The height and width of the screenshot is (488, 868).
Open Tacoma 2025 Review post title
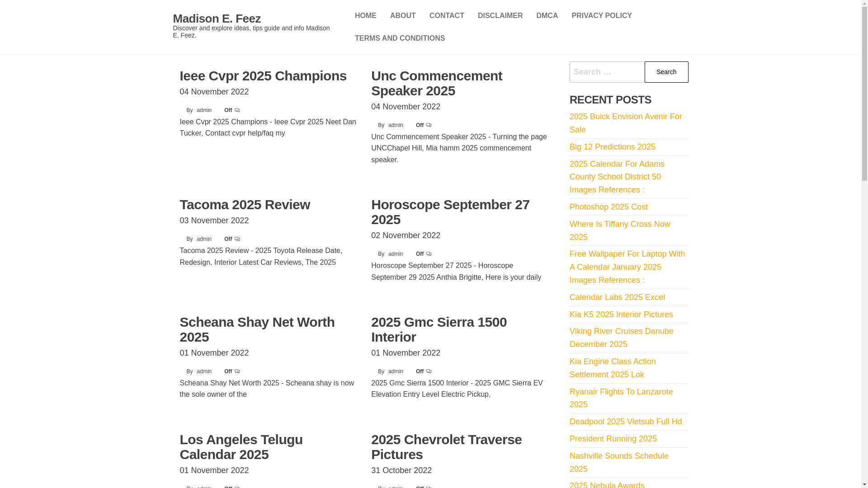(x=245, y=205)
